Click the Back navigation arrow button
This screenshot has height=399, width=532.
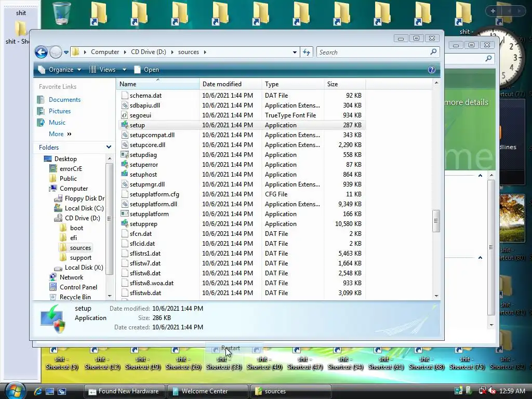click(x=41, y=52)
